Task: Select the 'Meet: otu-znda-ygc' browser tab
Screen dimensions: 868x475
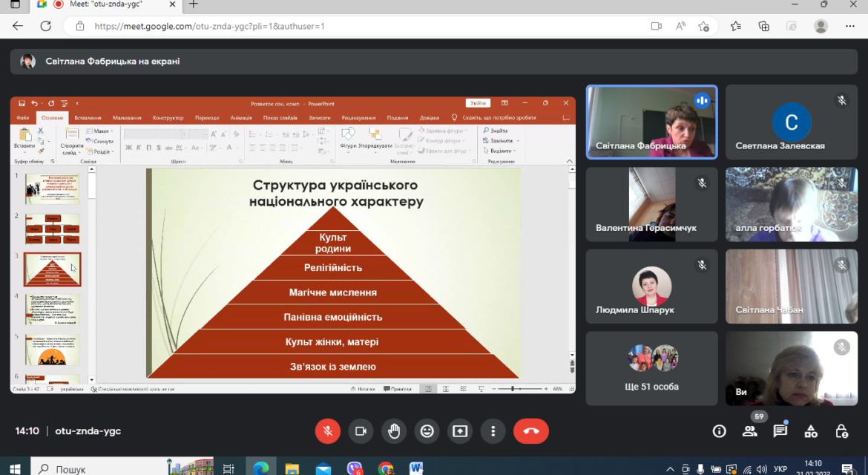Action: 105,4
